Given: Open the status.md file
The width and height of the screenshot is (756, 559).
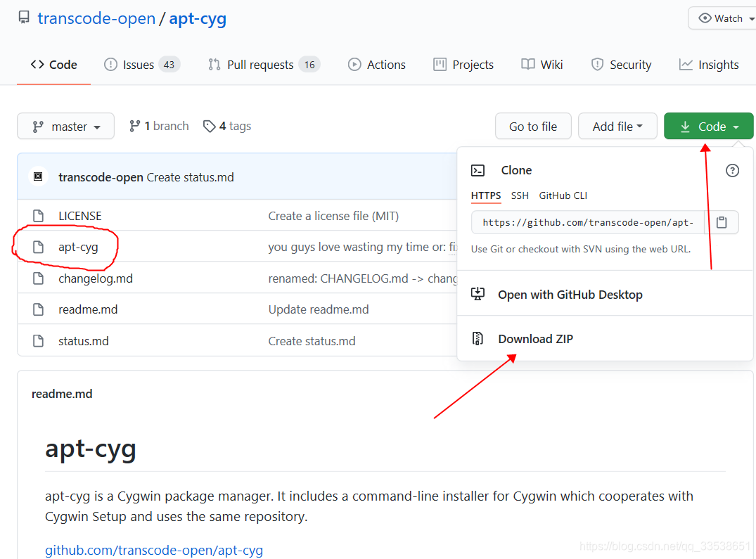Looking at the screenshot, I should click(84, 341).
